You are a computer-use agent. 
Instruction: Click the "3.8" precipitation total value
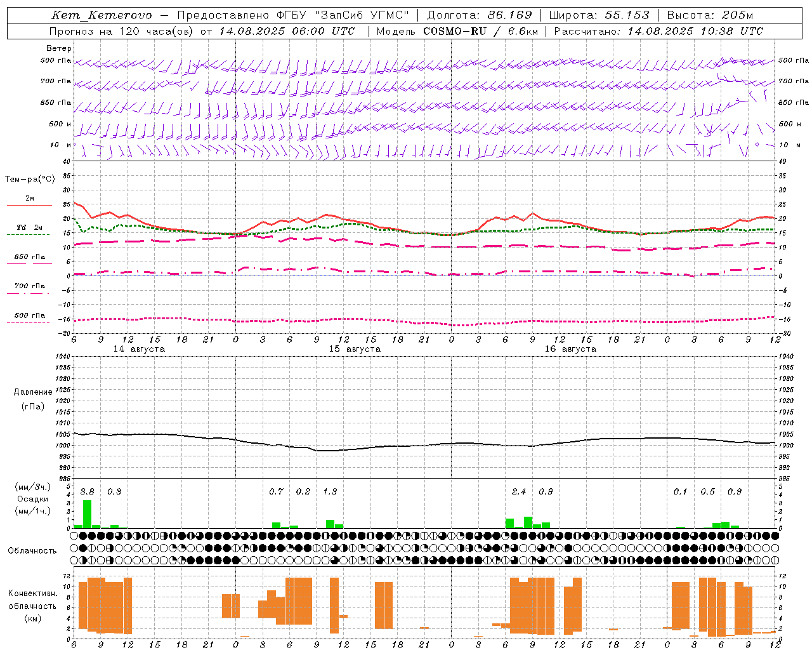pos(88,492)
